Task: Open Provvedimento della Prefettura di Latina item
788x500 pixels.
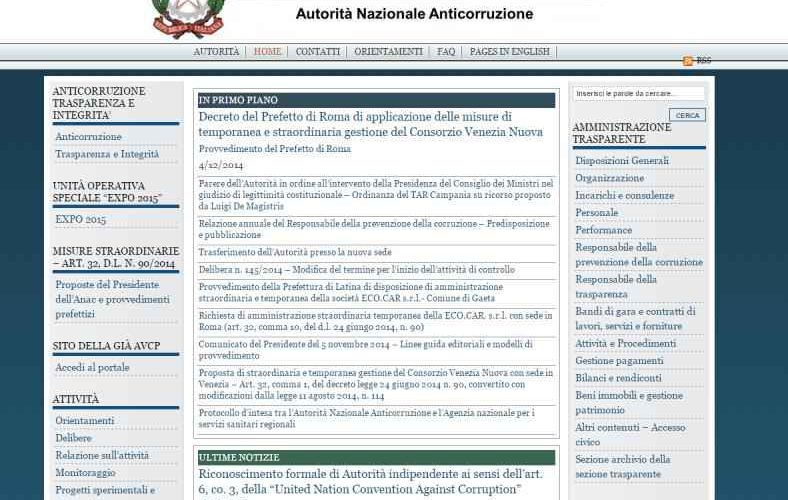Action: pos(350,292)
